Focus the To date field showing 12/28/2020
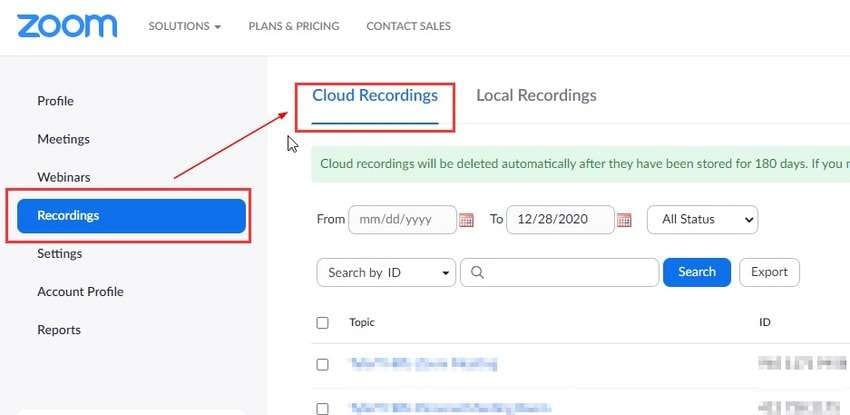850x415 pixels. pos(561,219)
